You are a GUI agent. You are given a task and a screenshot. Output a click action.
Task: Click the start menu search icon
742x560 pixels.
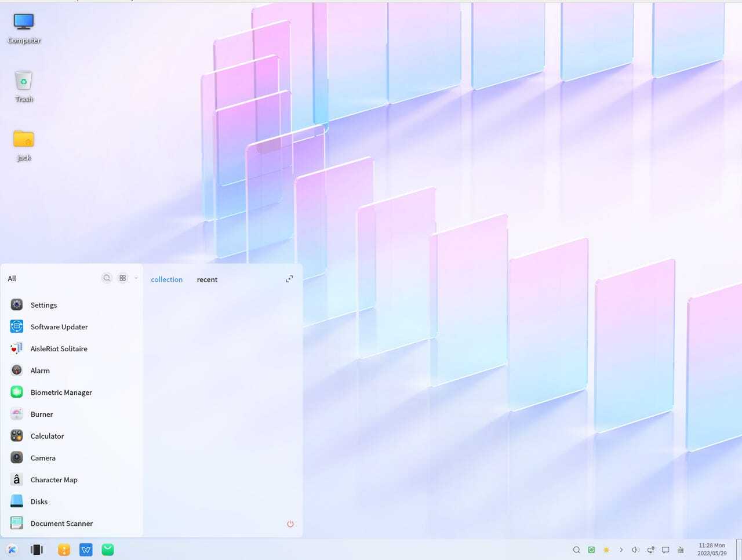click(x=107, y=278)
